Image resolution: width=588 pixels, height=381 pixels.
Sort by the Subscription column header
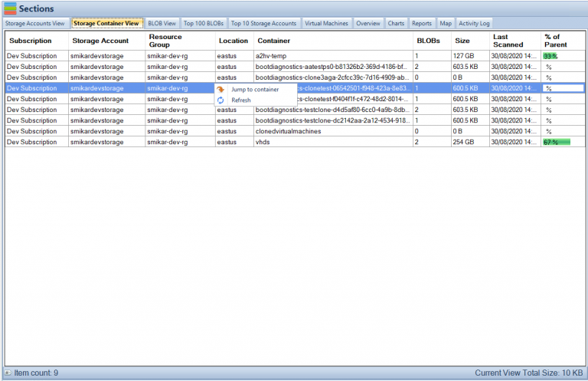[x=37, y=41]
